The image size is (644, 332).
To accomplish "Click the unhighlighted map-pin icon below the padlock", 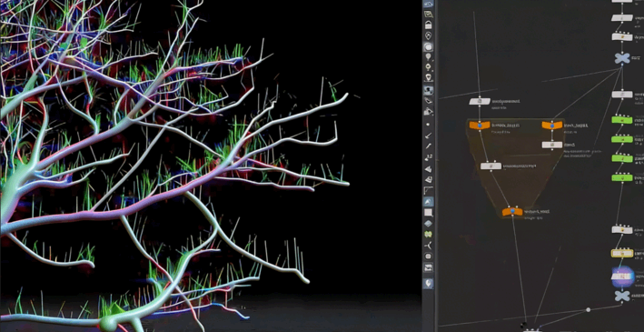I will 429,35.
